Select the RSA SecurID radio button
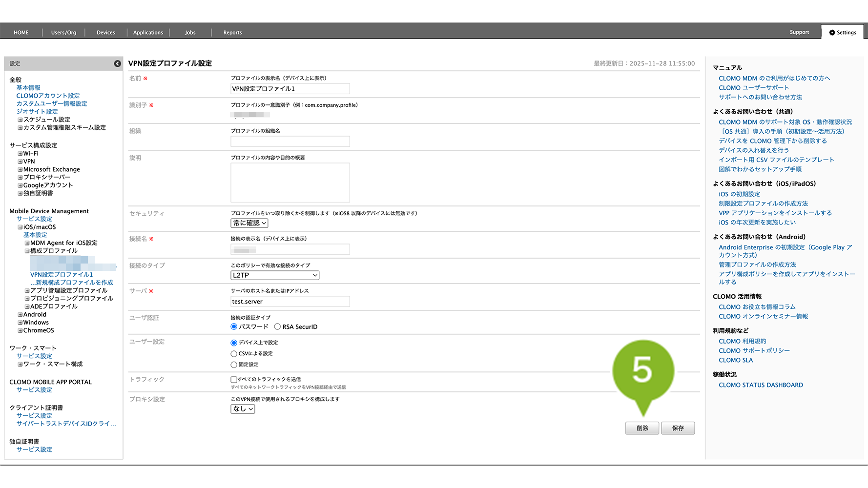This screenshot has width=868, height=488. coord(277,327)
